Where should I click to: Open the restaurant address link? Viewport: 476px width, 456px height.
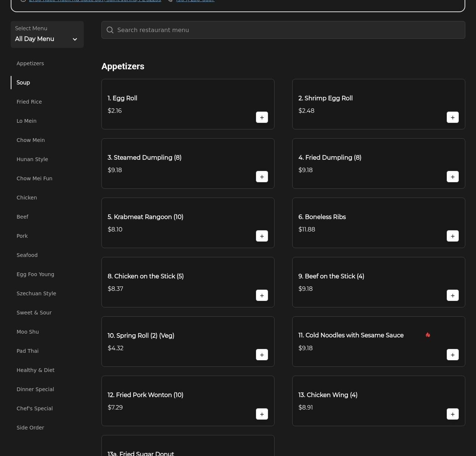pos(95,1)
